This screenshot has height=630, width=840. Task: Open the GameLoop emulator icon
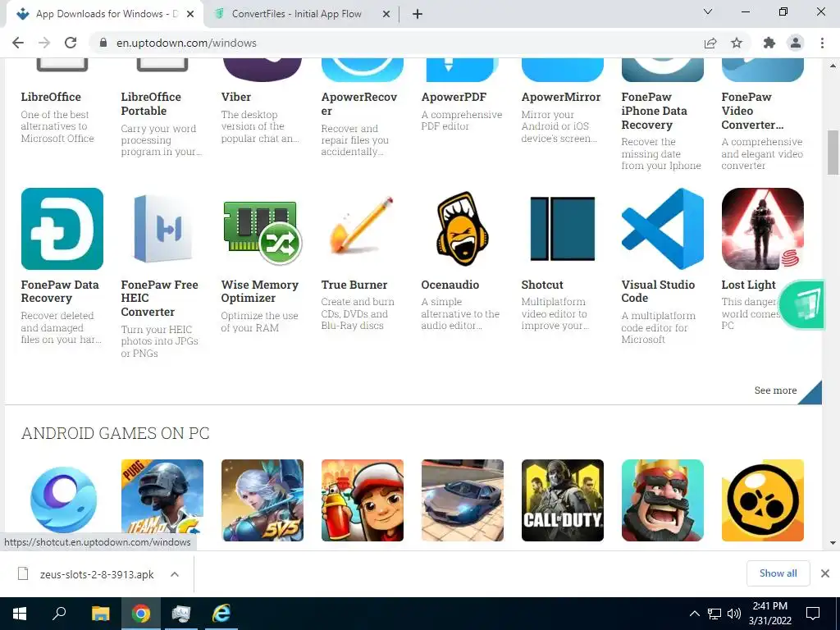pos(62,500)
